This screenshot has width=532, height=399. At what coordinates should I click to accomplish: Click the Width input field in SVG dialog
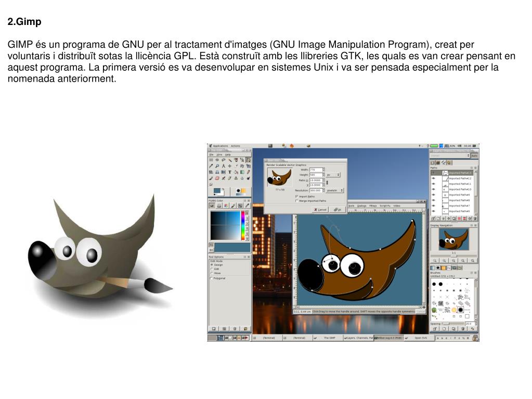316,170
